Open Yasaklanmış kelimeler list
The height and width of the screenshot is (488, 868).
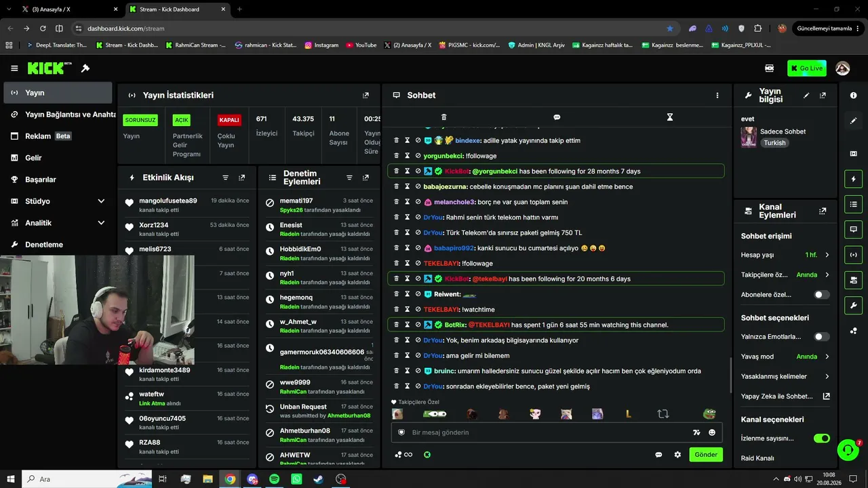pos(785,376)
